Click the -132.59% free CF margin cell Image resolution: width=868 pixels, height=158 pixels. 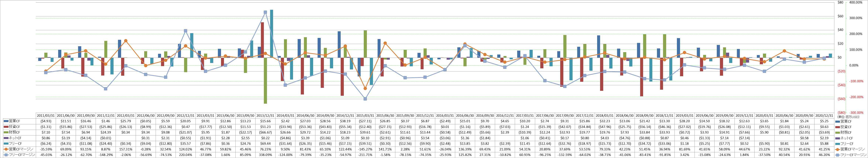tap(565, 155)
